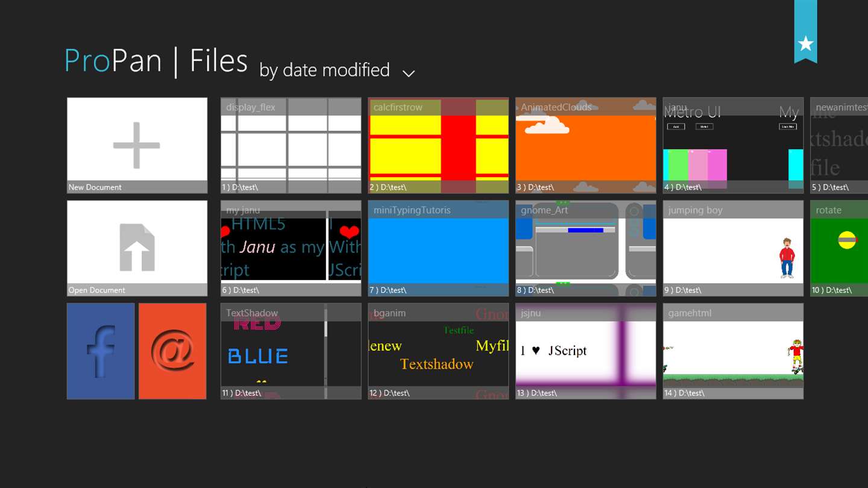Open the newanimtest file thumbnail
Viewport: 868px width, 488px height.
[x=839, y=145]
